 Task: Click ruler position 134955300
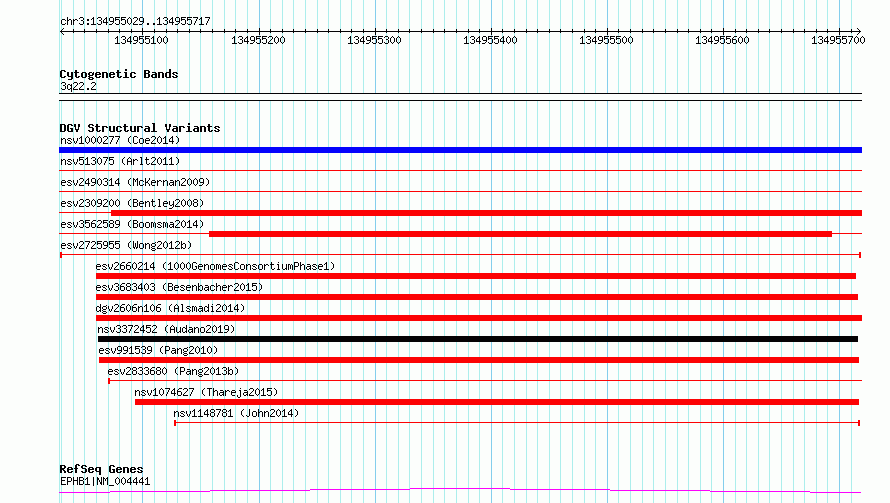click(x=374, y=40)
